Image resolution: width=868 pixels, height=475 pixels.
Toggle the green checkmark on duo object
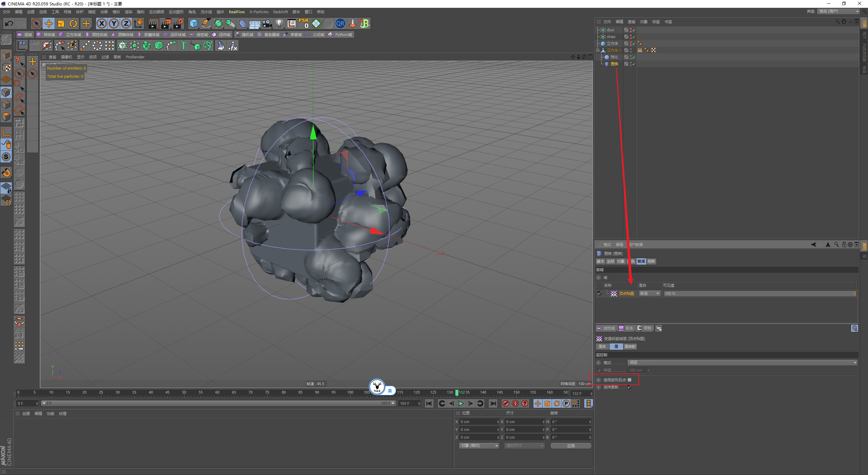pyautogui.click(x=634, y=30)
